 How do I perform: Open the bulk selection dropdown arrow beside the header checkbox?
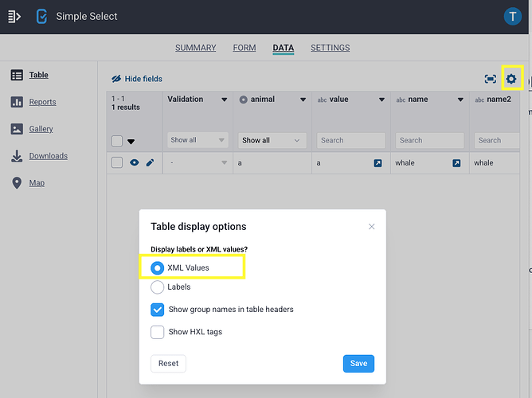point(131,142)
